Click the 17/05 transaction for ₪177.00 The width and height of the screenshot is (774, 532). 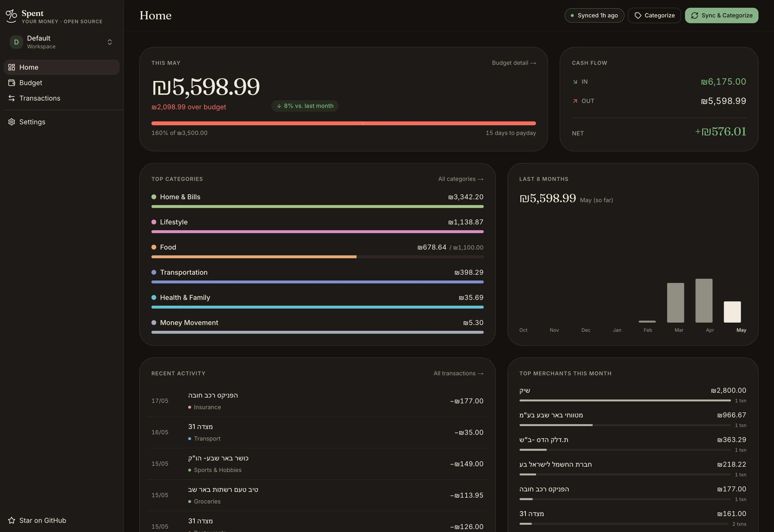coord(317,401)
